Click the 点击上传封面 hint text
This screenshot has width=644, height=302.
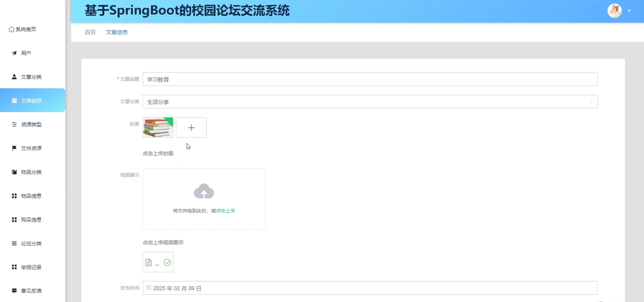point(158,153)
